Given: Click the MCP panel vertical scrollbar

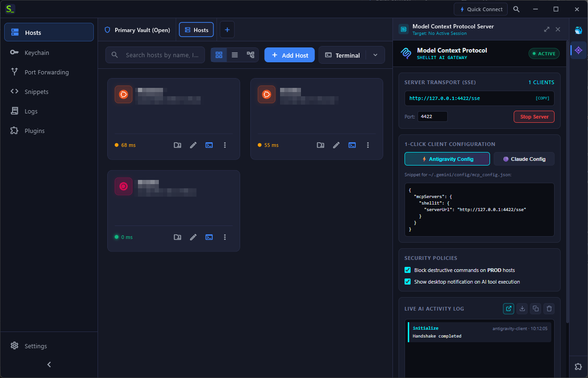Looking at the screenshot, I should [567, 181].
